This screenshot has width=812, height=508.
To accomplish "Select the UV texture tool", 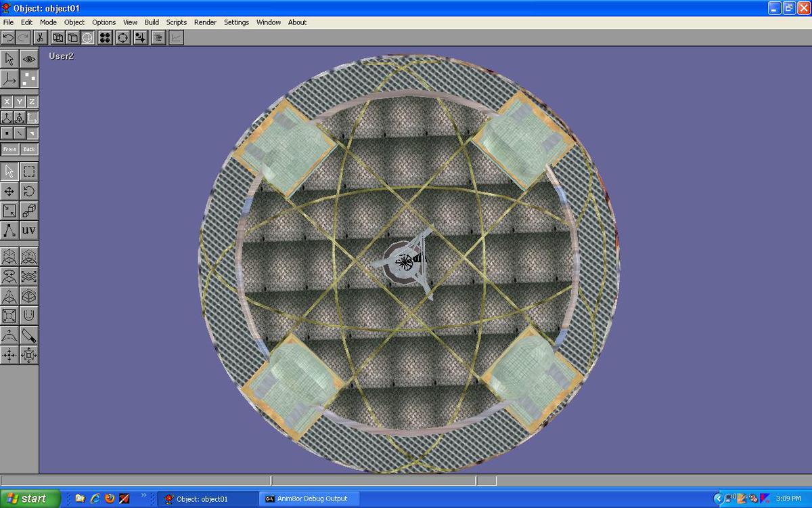I will (x=29, y=230).
